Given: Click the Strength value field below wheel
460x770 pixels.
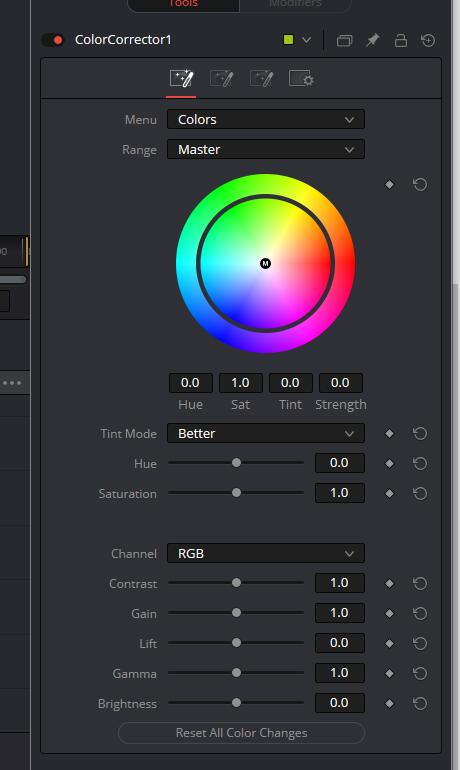Looking at the screenshot, I should (341, 383).
